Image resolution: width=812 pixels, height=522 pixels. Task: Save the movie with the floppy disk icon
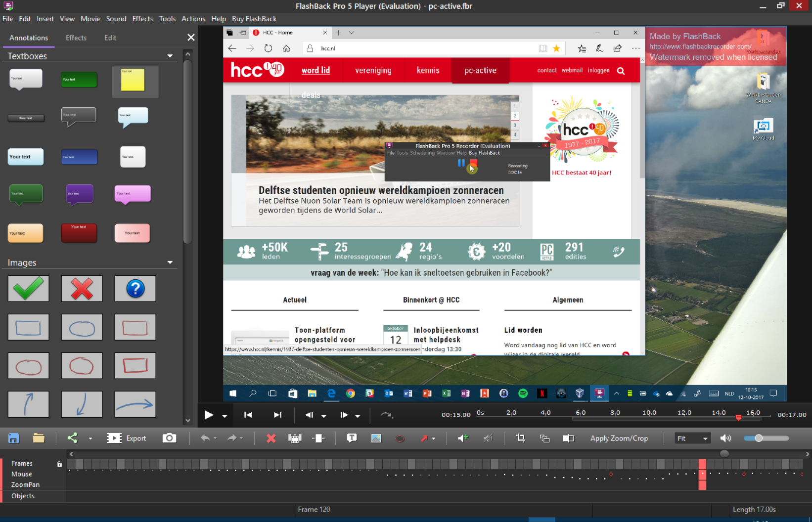point(14,438)
